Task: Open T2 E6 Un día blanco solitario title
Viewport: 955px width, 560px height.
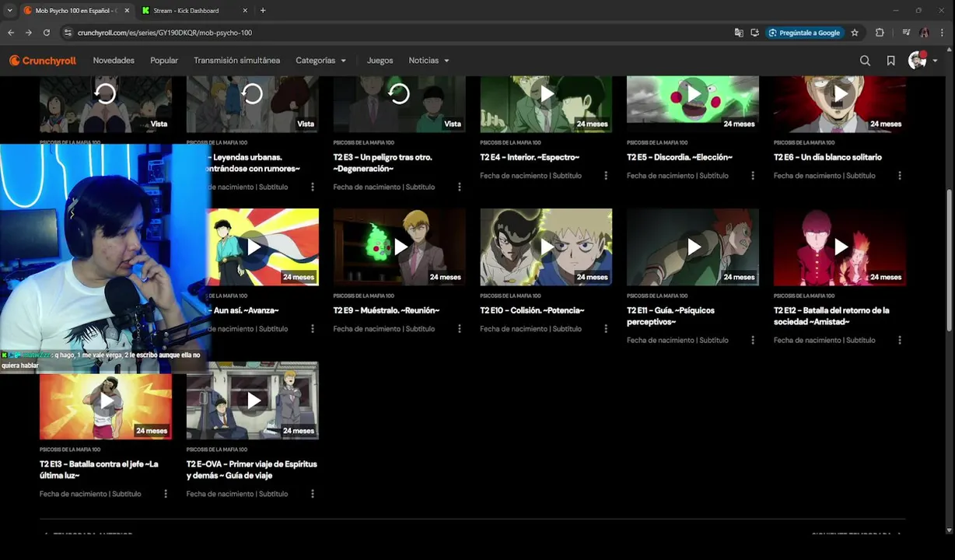Action: [827, 157]
